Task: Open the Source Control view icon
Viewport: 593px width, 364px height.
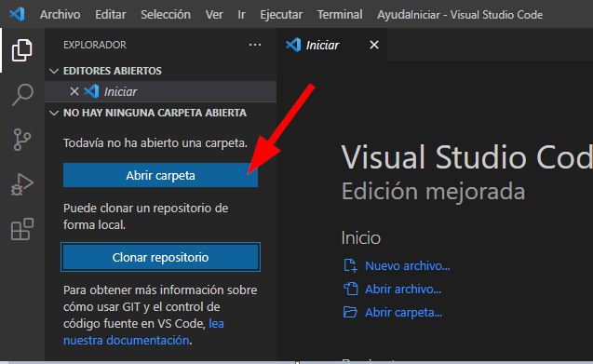Action: coord(22,140)
